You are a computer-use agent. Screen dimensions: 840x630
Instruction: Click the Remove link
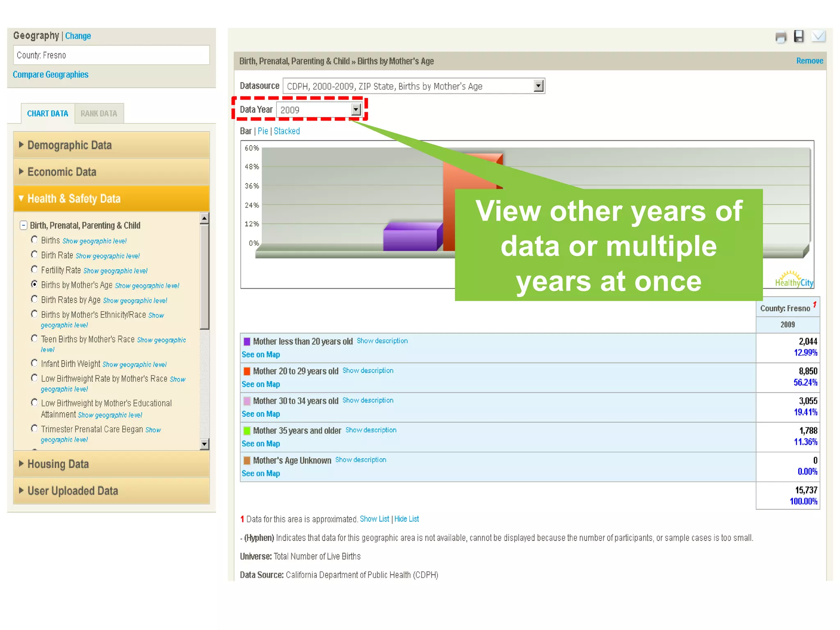pos(810,61)
